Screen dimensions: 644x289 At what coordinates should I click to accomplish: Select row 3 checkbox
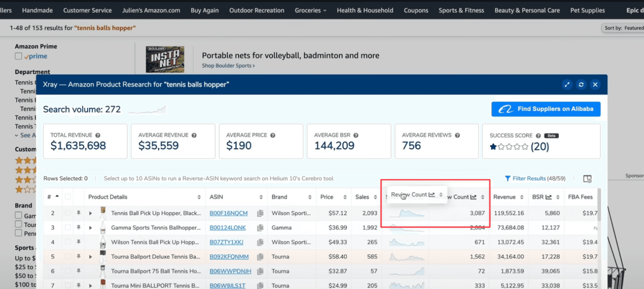click(68, 228)
